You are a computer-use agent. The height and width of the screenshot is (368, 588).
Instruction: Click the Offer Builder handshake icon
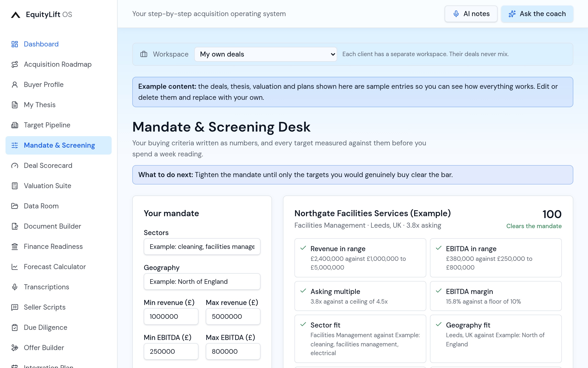15,348
